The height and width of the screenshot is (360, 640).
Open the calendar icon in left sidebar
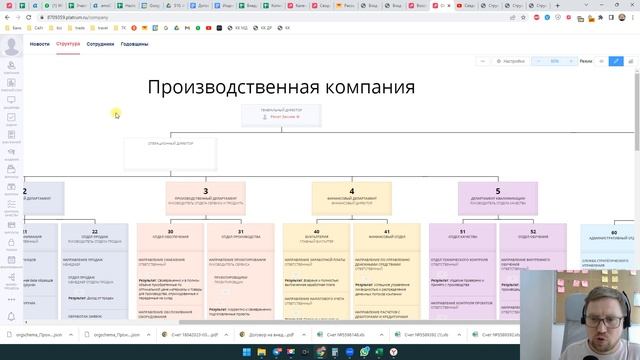pos(11,261)
